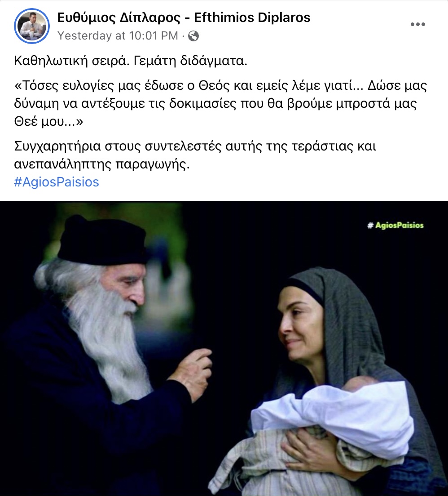
Task: Click the swaddled baby in white cloth
Action: [x=332, y=408]
